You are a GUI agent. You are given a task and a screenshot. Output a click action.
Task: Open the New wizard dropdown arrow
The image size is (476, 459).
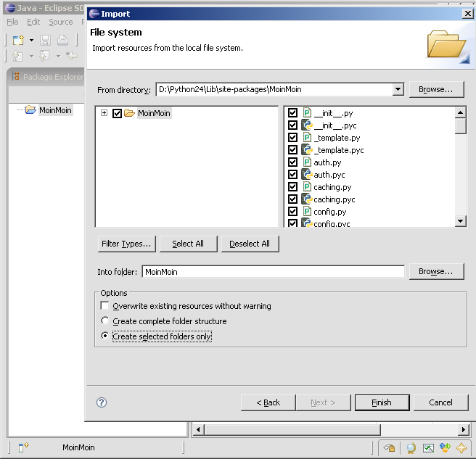click(x=31, y=41)
